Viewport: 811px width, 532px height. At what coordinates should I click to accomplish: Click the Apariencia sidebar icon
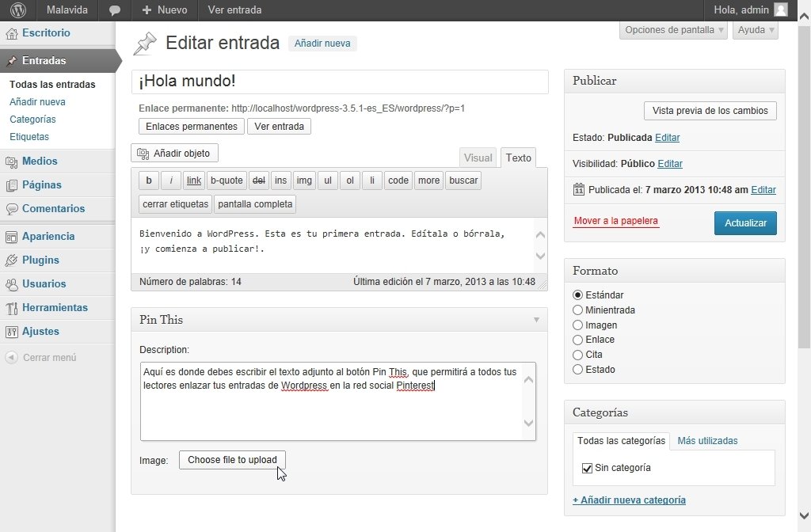11,237
